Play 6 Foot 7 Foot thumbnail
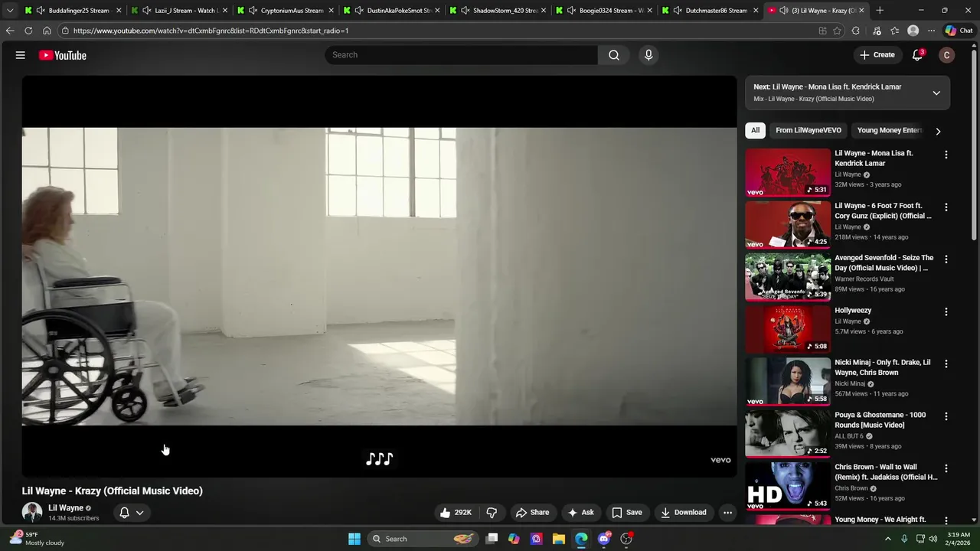 [788, 225]
